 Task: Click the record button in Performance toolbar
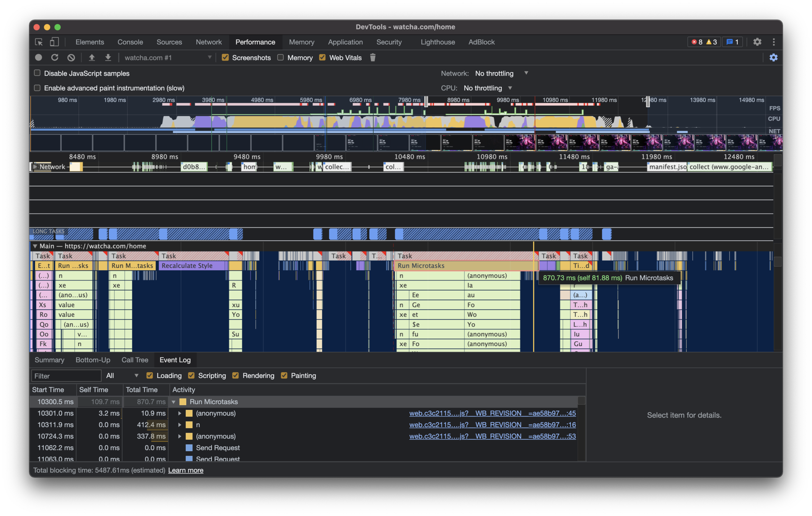(38, 57)
